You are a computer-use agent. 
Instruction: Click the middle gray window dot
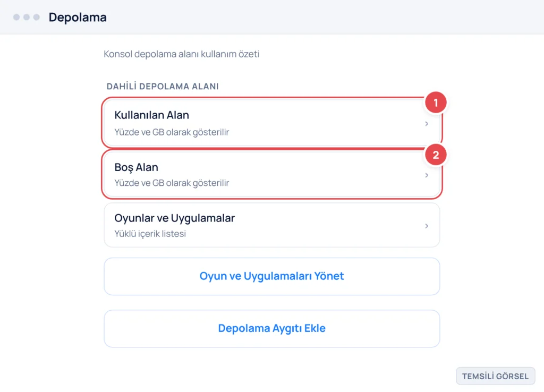coord(27,17)
